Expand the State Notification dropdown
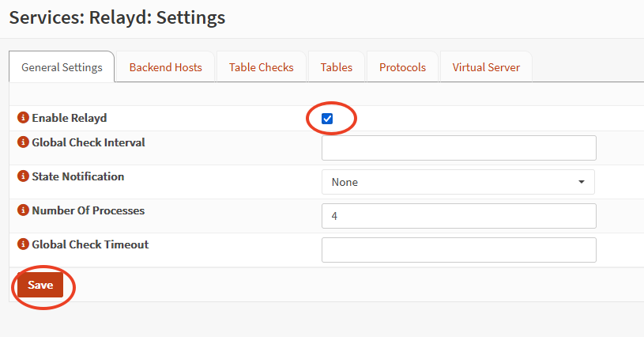Viewport: 644px width, 337px height. pos(458,182)
